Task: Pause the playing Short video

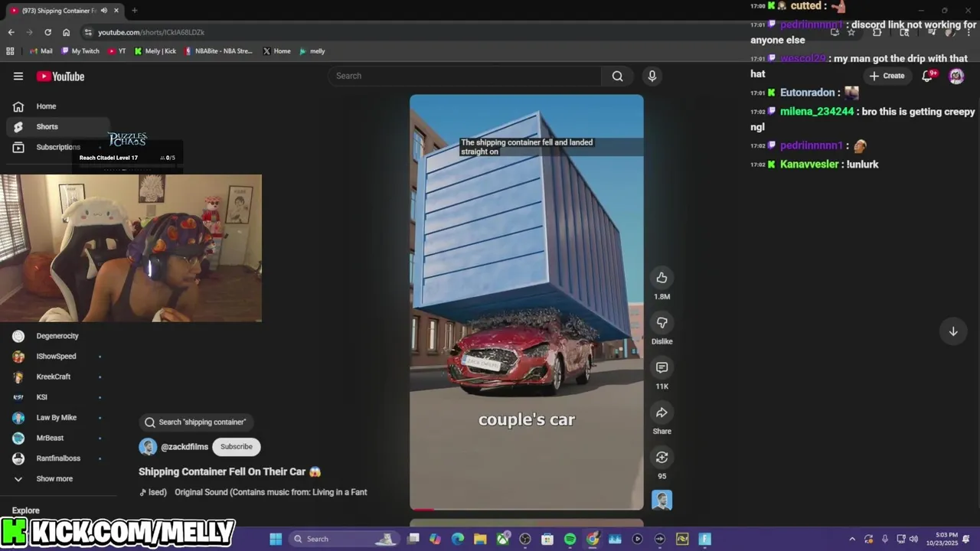Action: click(x=527, y=302)
